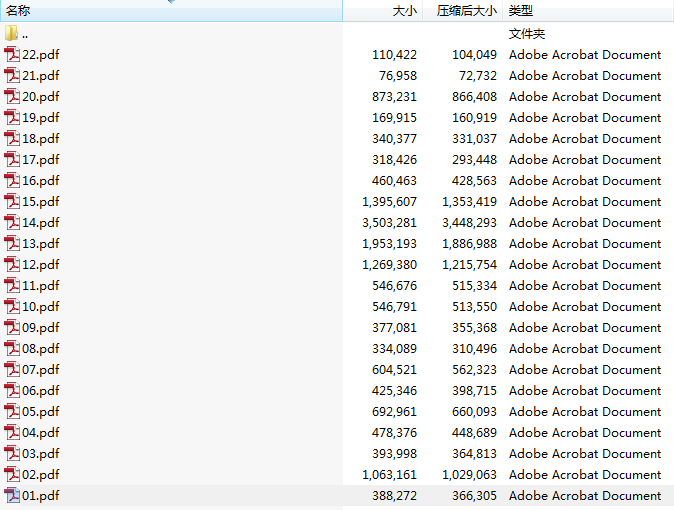Click the PDF icon of 17.pdf

12,160
